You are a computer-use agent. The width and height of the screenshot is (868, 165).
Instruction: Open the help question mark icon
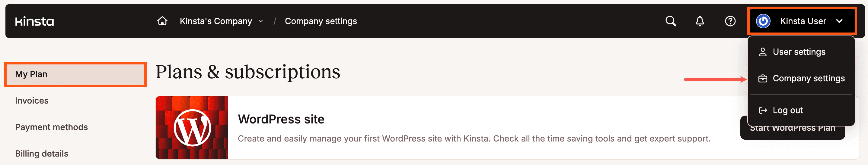click(730, 21)
